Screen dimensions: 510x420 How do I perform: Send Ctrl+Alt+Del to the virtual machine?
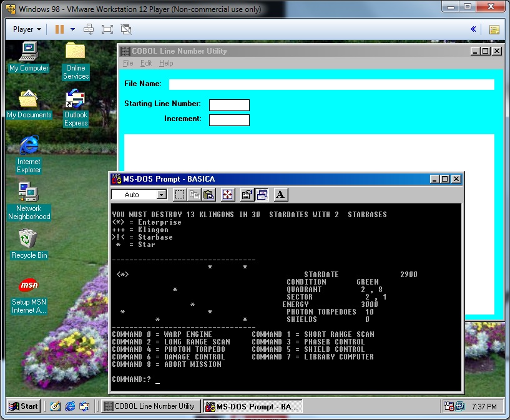pos(89,29)
